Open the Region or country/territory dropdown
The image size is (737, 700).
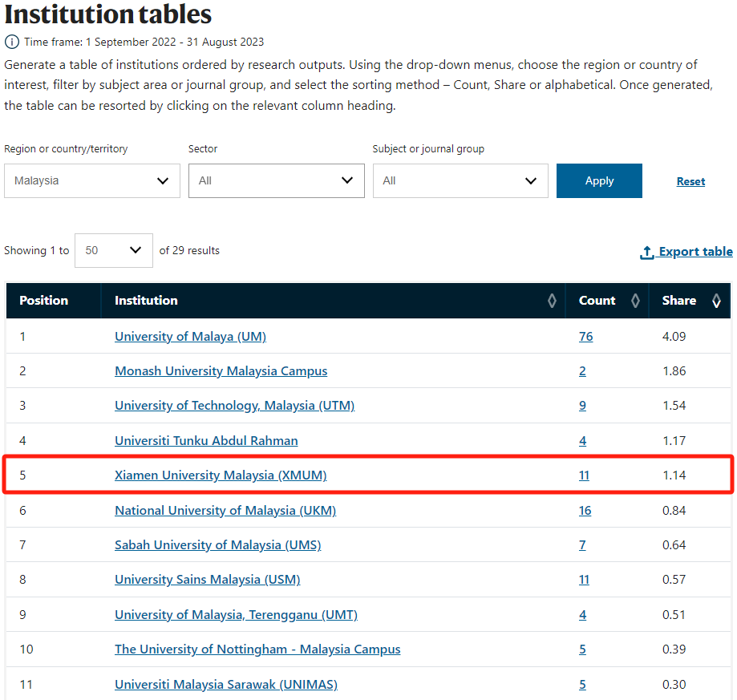pyautogui.click(x=92, y=181)
